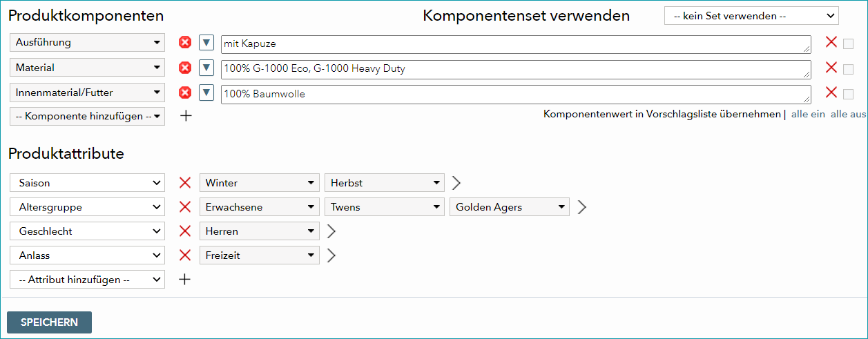Open the Saison attribute dropdown
The image size is (868, 339).
pos(87,183)
